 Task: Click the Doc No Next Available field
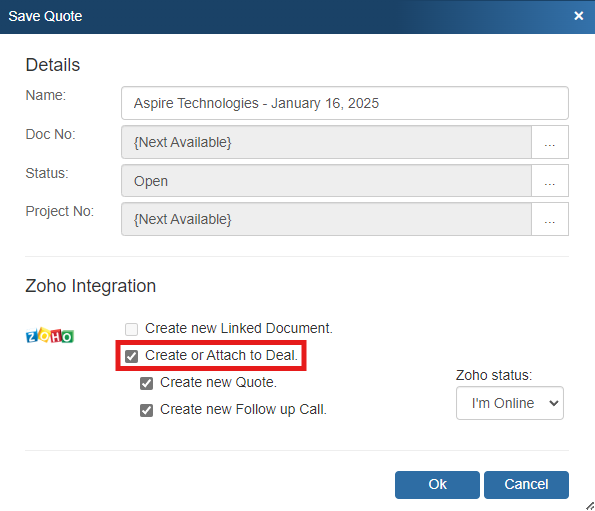point(326,142)
